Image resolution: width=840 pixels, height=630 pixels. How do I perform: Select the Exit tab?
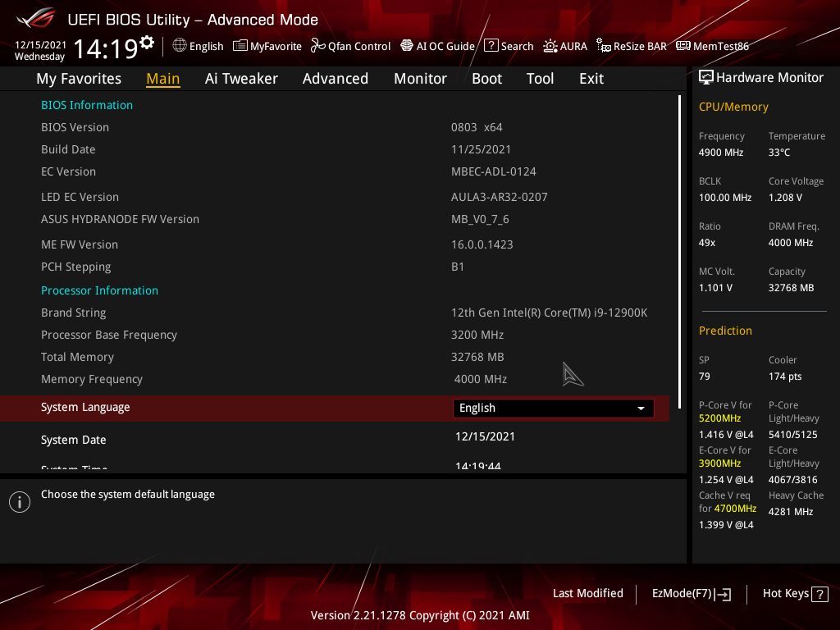click(x=591, y=78)
